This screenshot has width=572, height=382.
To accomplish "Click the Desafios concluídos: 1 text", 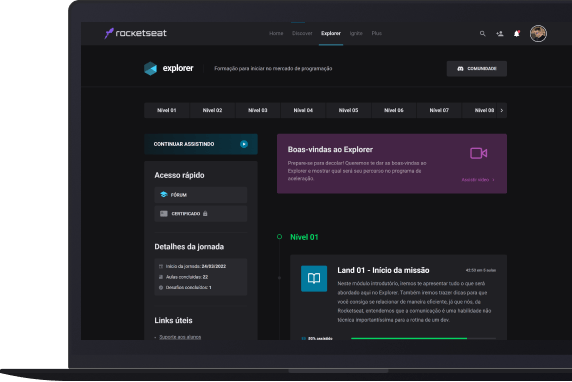I will pyautogui.click(x=189, y=288).
